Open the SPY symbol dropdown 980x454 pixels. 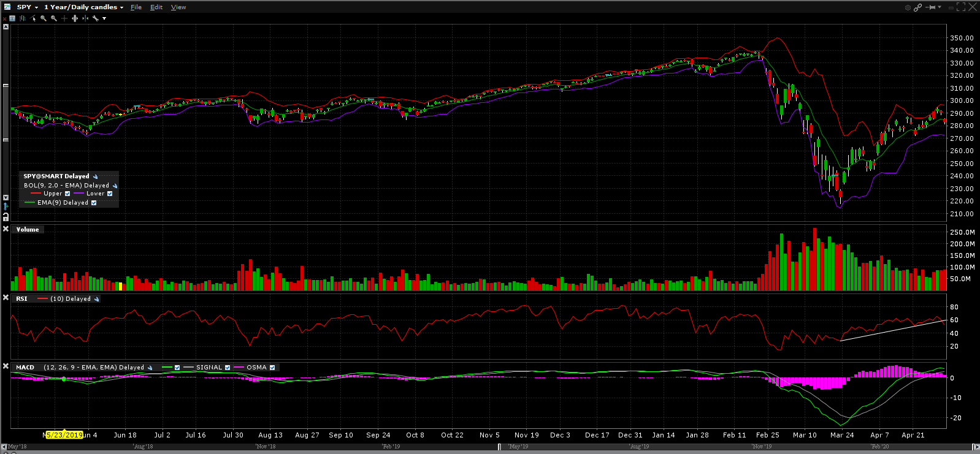[36, 7]
